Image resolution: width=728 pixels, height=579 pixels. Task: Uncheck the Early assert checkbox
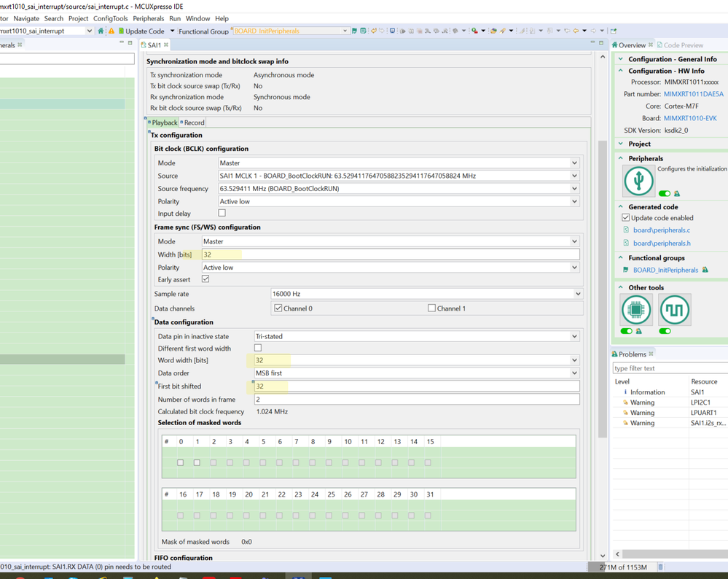(x=206, y=279)
